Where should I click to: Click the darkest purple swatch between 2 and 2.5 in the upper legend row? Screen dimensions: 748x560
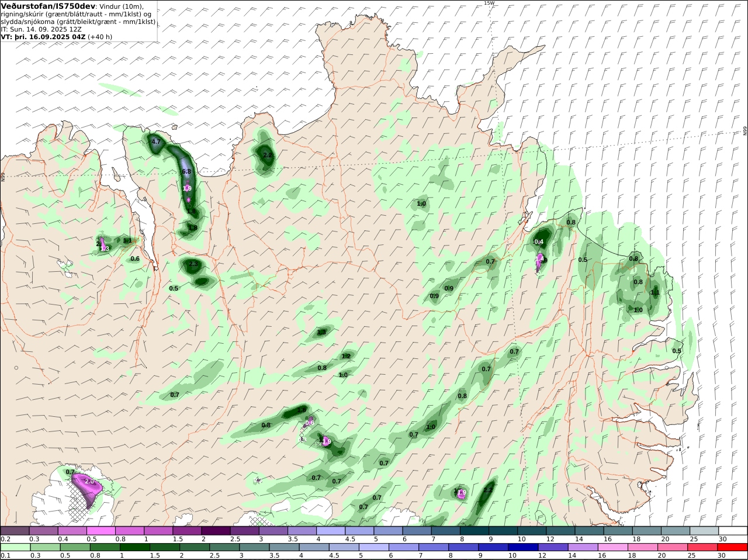coord(215,531)
